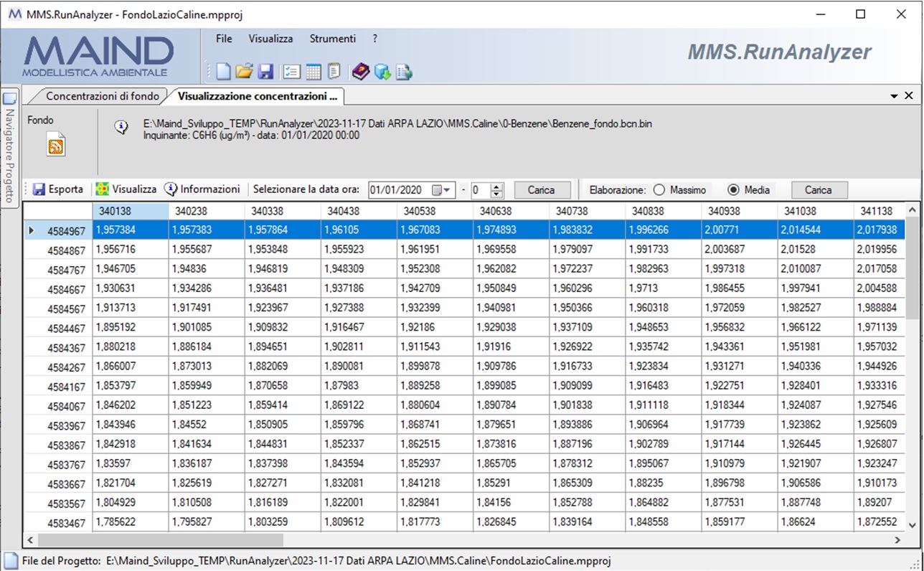The height and width of the screenshot is (571, 924).
Task: Click the document with globe icon
Action: [404, 71]
